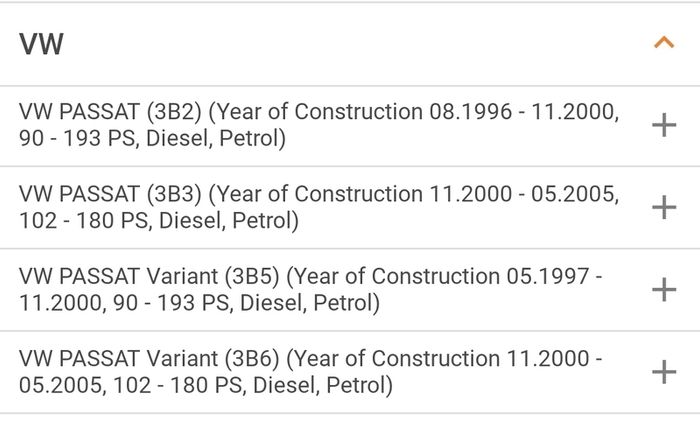Open plus icon for PASSAT Variant (3B6)
This screenshot has width=700, height=422.
[664, 372]
